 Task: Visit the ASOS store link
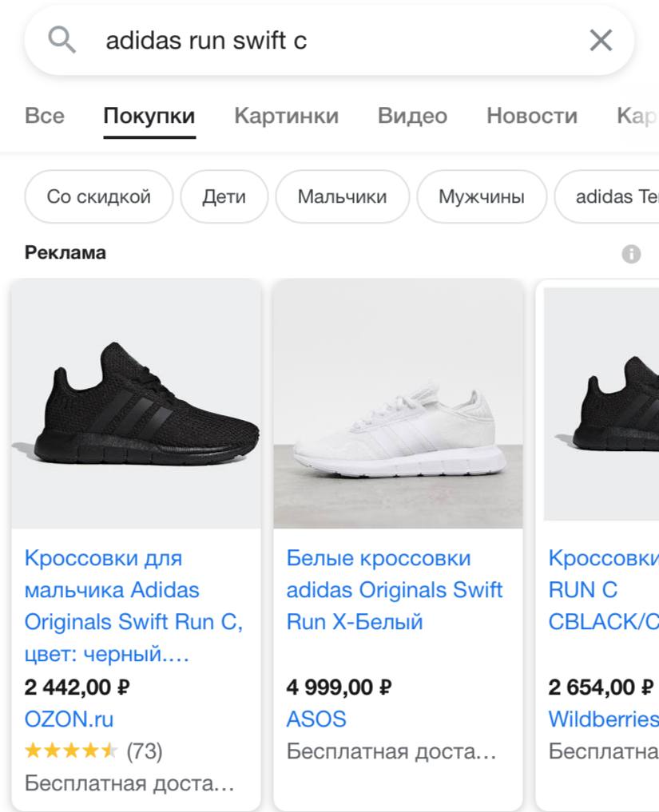point(316,719)
